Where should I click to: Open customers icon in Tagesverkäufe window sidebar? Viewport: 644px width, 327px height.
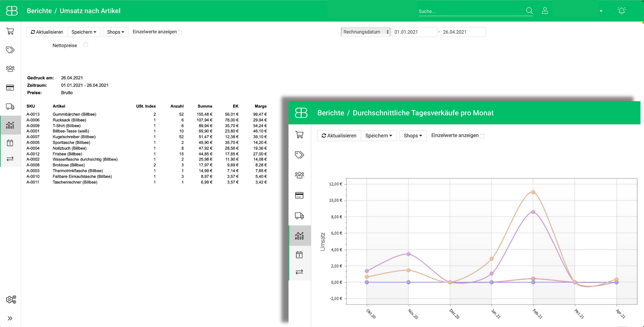299,175
